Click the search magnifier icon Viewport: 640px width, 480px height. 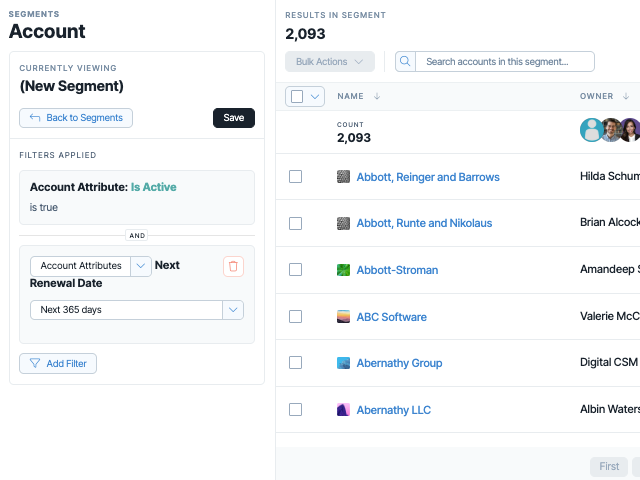click(405, 62)
